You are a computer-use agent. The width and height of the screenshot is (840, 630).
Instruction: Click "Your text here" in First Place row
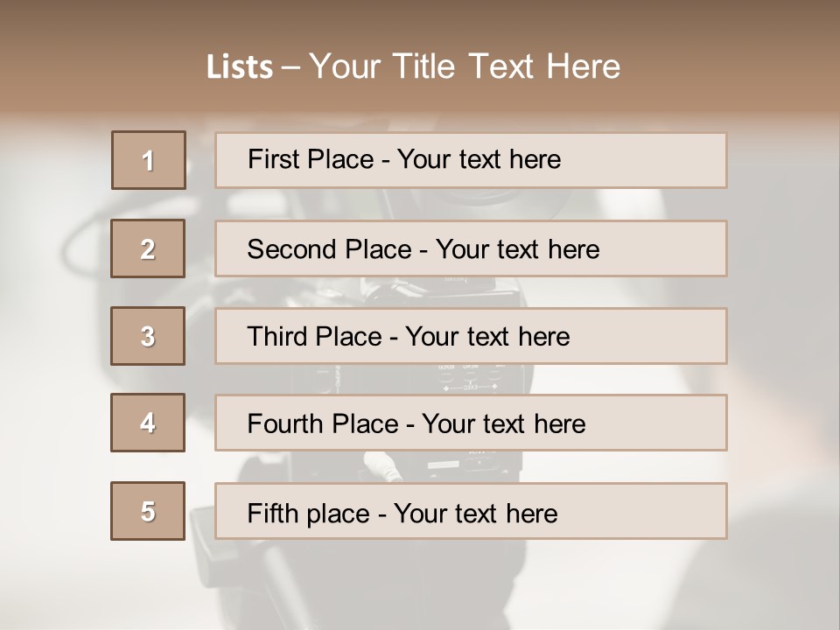479,159
